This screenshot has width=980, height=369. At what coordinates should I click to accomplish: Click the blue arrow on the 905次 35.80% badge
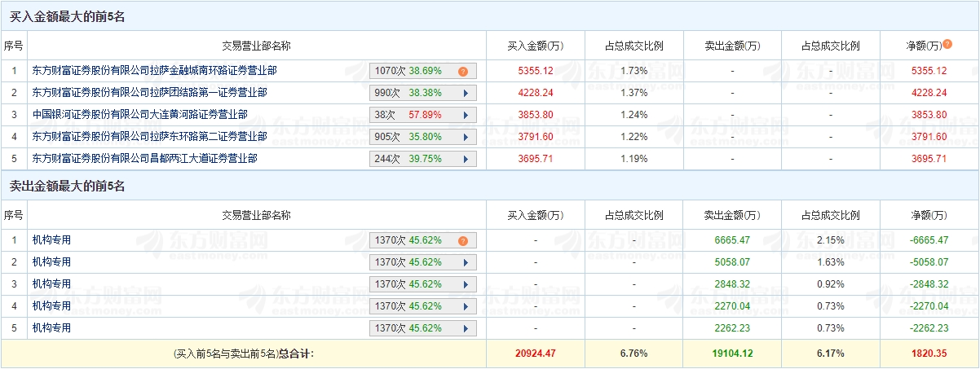pos(466,138)
